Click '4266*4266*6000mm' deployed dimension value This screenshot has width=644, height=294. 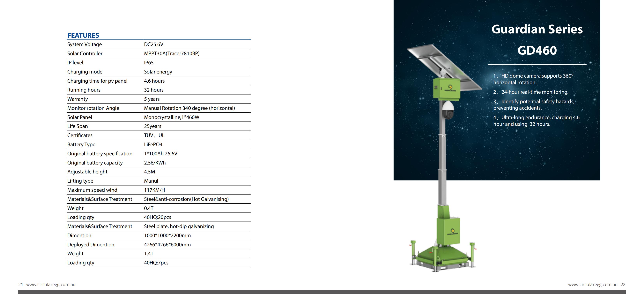167,245
